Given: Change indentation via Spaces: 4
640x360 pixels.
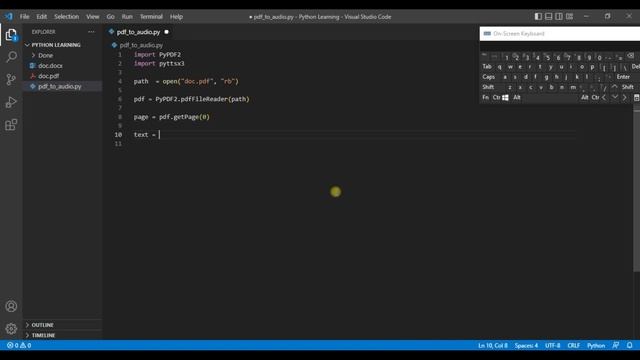Looking at the screenshot, I should point(526,345).
